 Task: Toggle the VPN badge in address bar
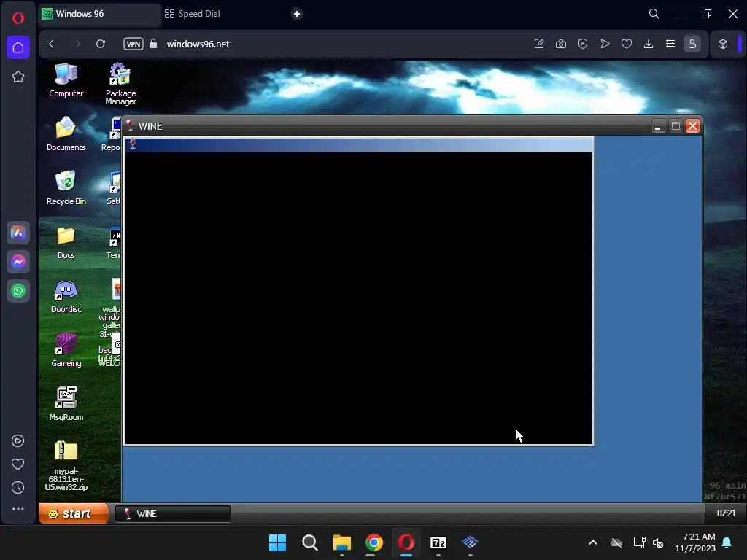[133, 44]
